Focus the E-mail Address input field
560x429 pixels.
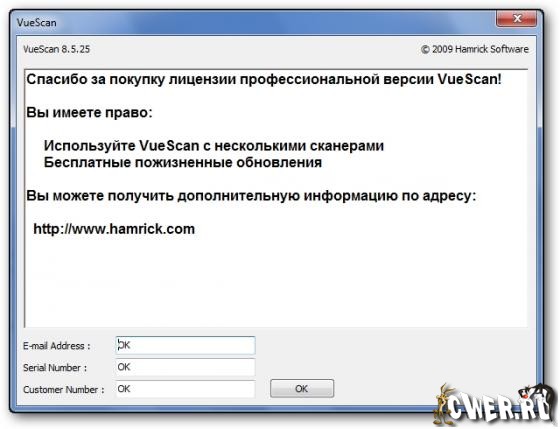tap(185, 345)
